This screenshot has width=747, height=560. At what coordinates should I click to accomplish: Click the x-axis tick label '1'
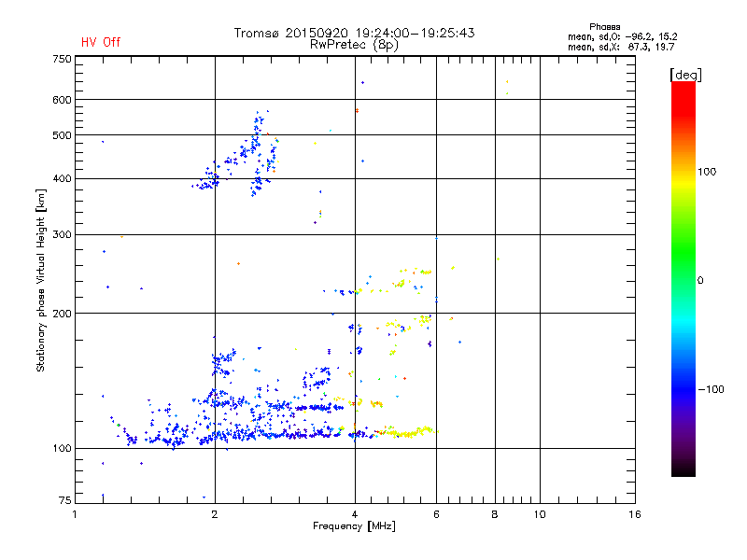(75, 514)
